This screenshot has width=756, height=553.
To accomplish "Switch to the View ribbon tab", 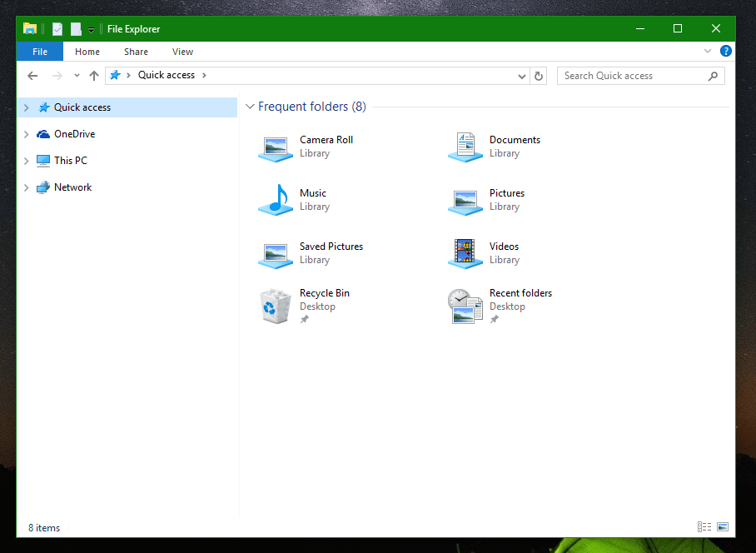I will coord(182,51).
